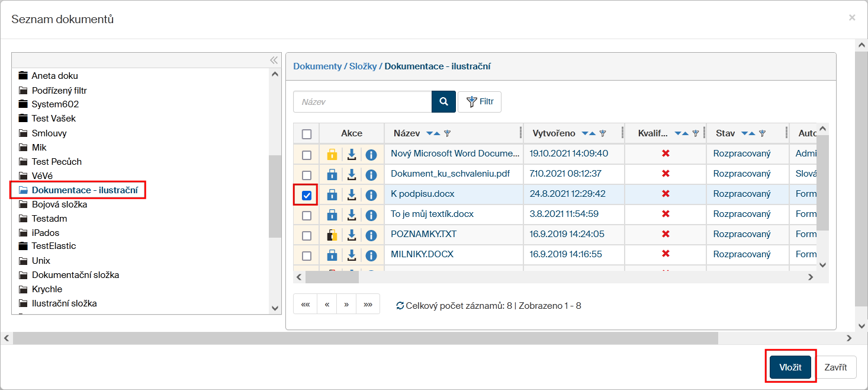Download the K podpisu.docx document

click(352, 194)
